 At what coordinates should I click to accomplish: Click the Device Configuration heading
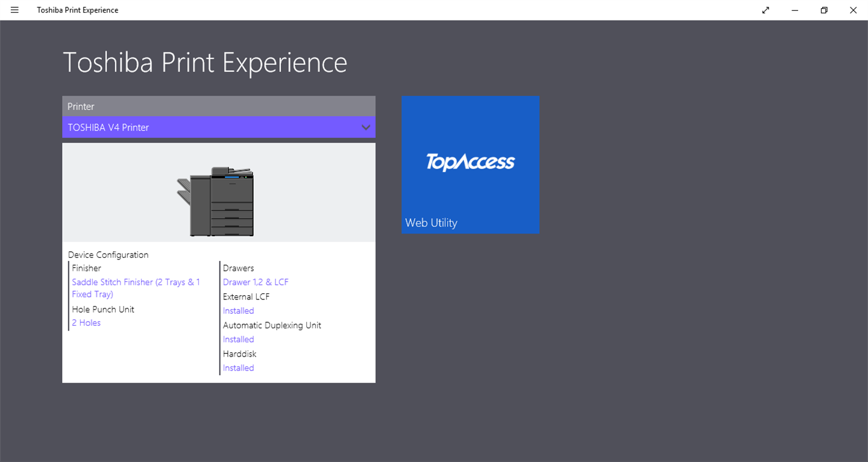(x=108, y=255)
